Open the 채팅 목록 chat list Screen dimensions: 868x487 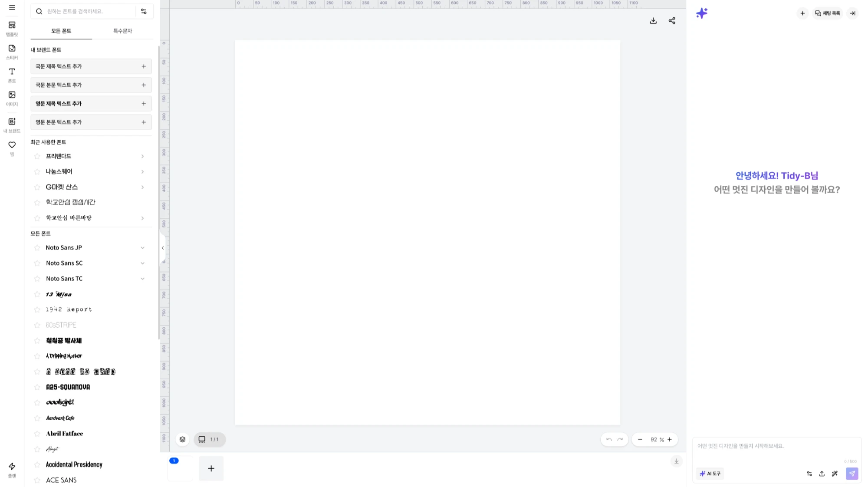[828, 13]
